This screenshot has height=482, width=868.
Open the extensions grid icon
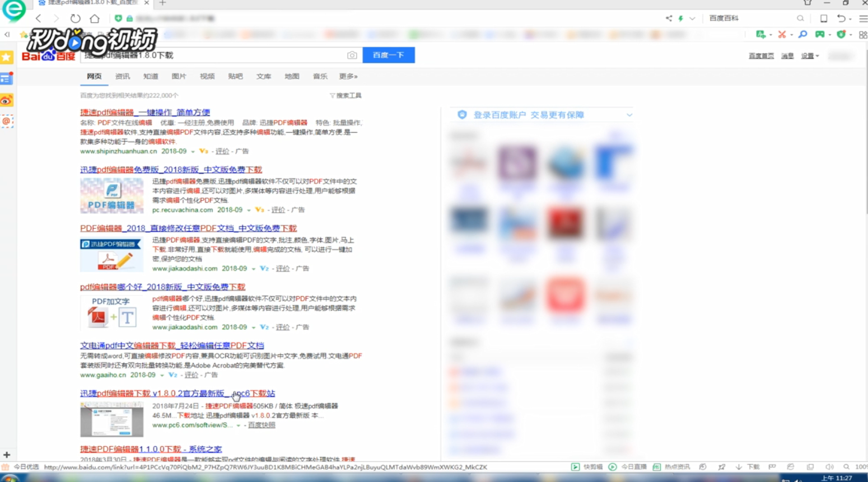click(x=863, y=35)
